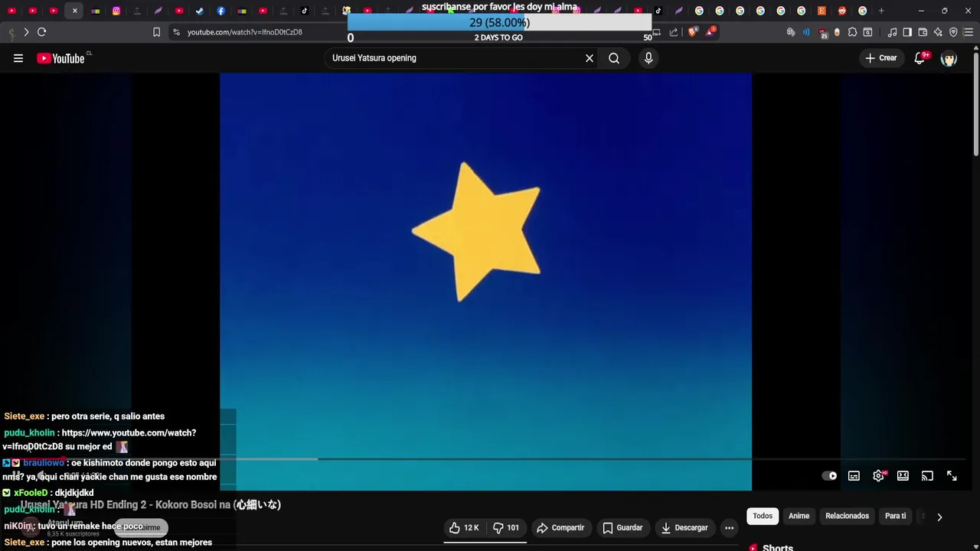Open media control music note icon
The width and height of the screenshot is (980, 551).
click(892, 32)
